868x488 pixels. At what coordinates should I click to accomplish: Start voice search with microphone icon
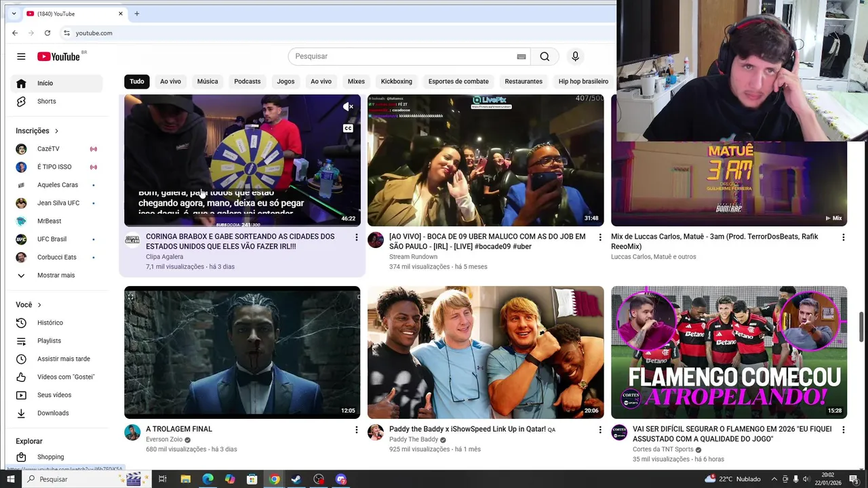[575, 56]
